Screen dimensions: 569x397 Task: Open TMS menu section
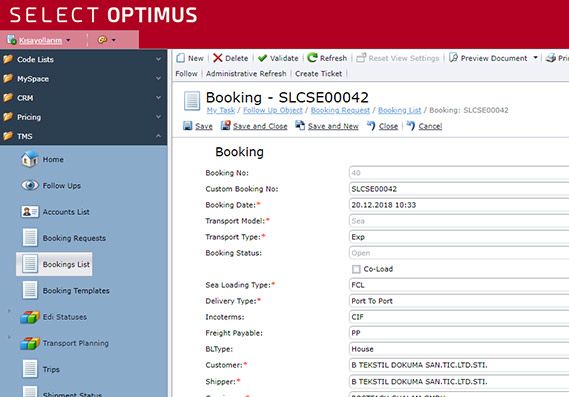(83, 136)
